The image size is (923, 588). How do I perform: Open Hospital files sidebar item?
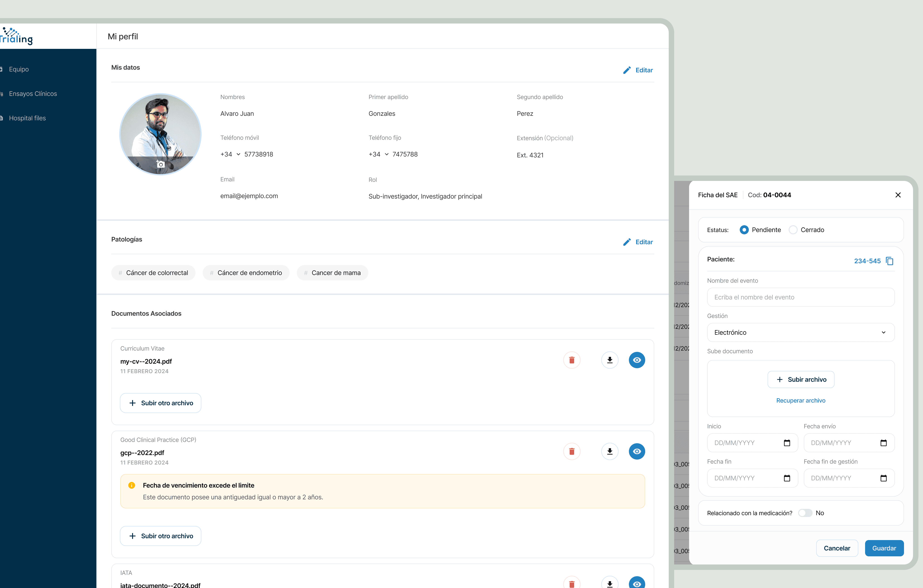coord(27,118)
